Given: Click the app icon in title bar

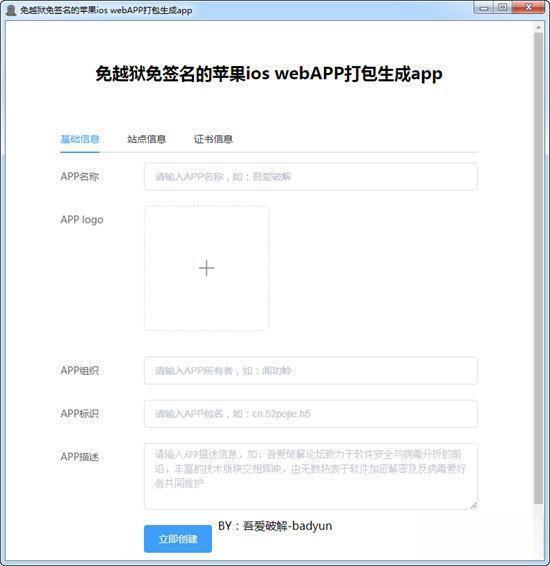Looking at the screenshot, I should (x=11, y=10).
